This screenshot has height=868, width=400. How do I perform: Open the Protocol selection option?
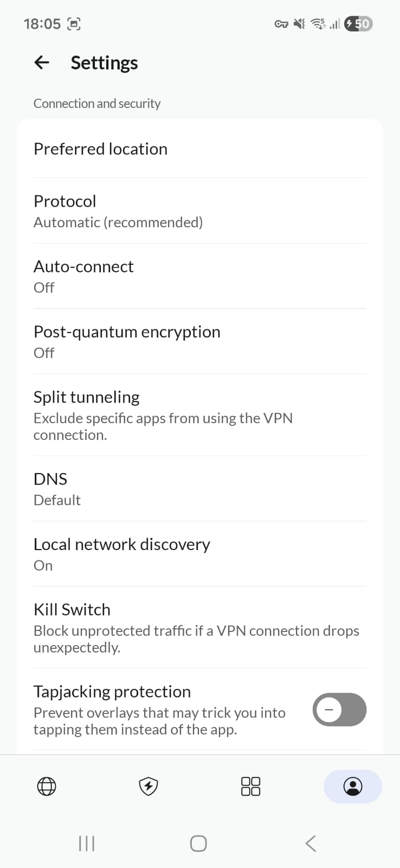[199, 211]
